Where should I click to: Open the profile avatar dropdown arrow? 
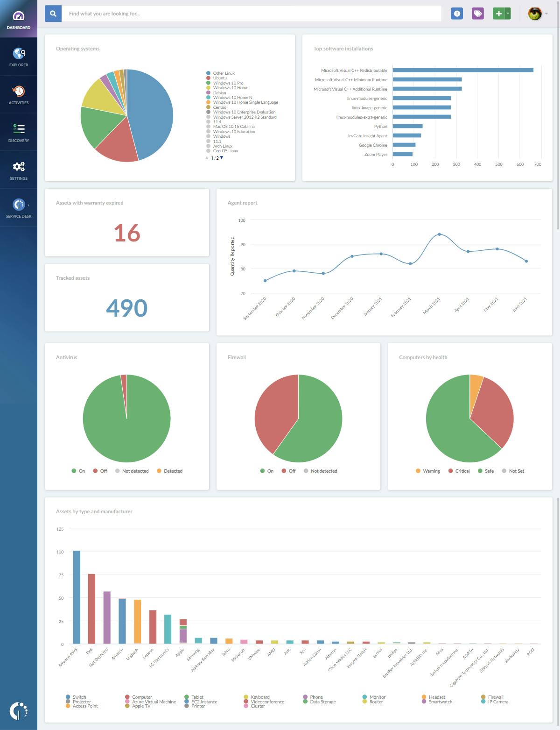pos(546,14)
